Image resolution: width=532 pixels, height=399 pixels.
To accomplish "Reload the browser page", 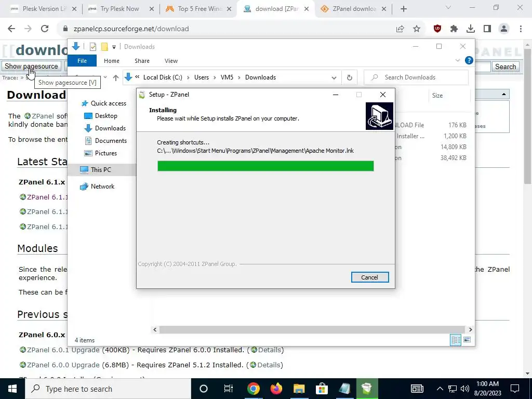I will point(45,29).
